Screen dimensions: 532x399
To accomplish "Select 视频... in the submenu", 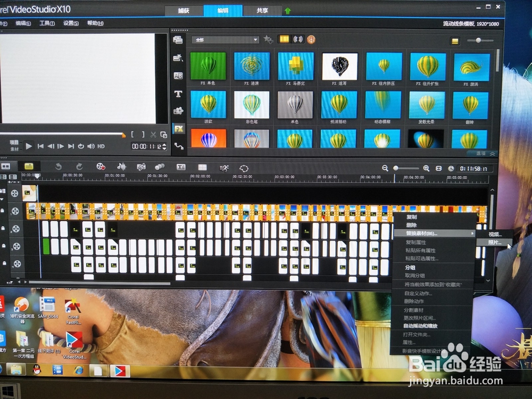I will tap(495, 234).
